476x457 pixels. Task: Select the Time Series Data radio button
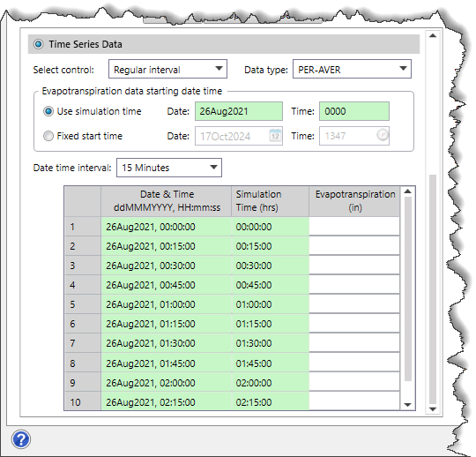coord(39,44)
